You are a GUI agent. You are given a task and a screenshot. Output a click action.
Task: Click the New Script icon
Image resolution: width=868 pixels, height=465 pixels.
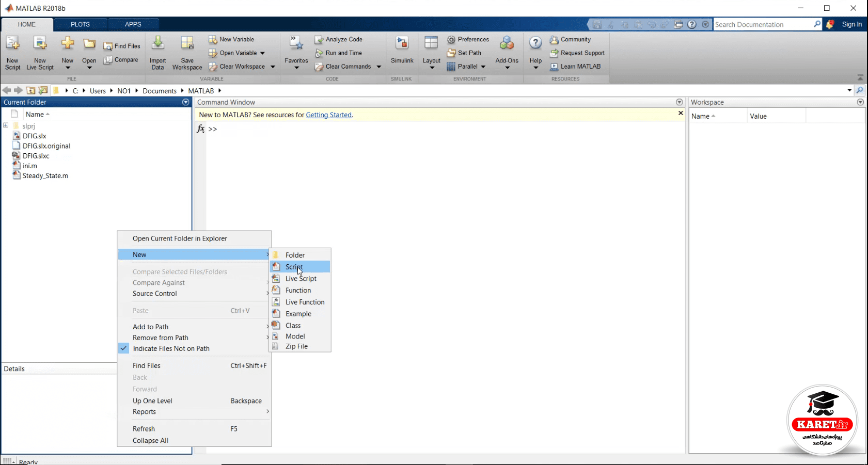click(12, 44)
